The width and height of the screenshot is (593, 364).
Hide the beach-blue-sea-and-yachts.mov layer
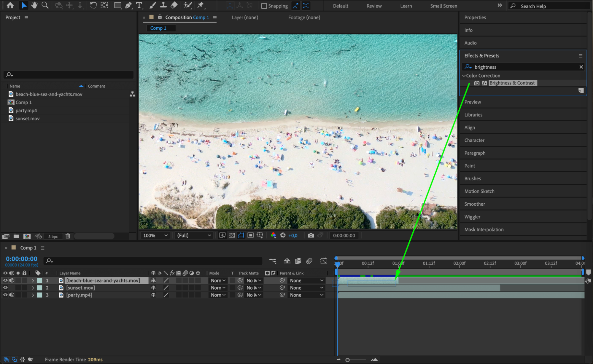[5, 280]
